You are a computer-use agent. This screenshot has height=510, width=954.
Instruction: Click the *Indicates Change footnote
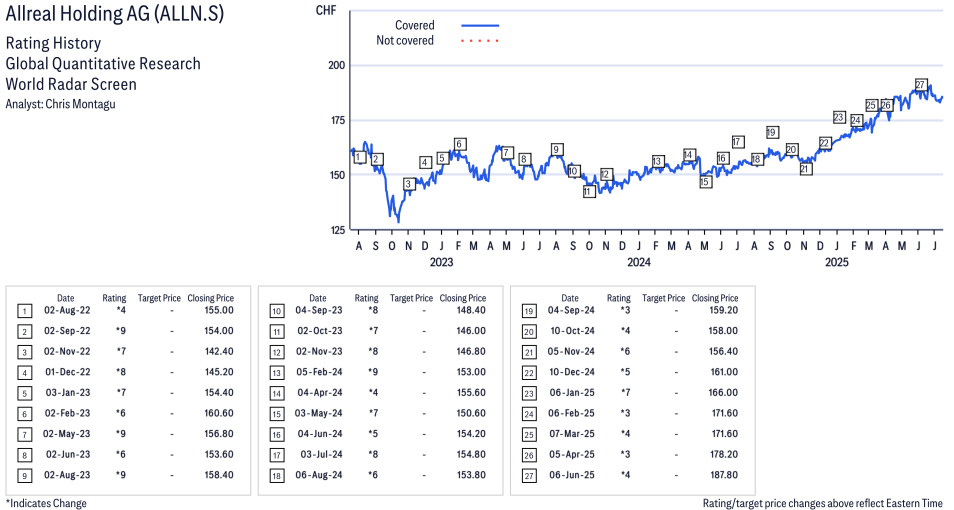tap(46, 503)
